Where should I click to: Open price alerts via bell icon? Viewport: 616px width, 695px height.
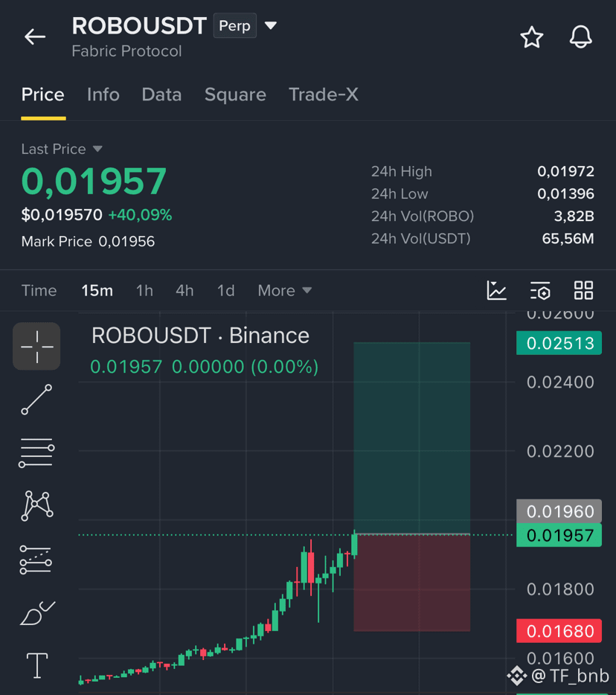coord(580,36)
